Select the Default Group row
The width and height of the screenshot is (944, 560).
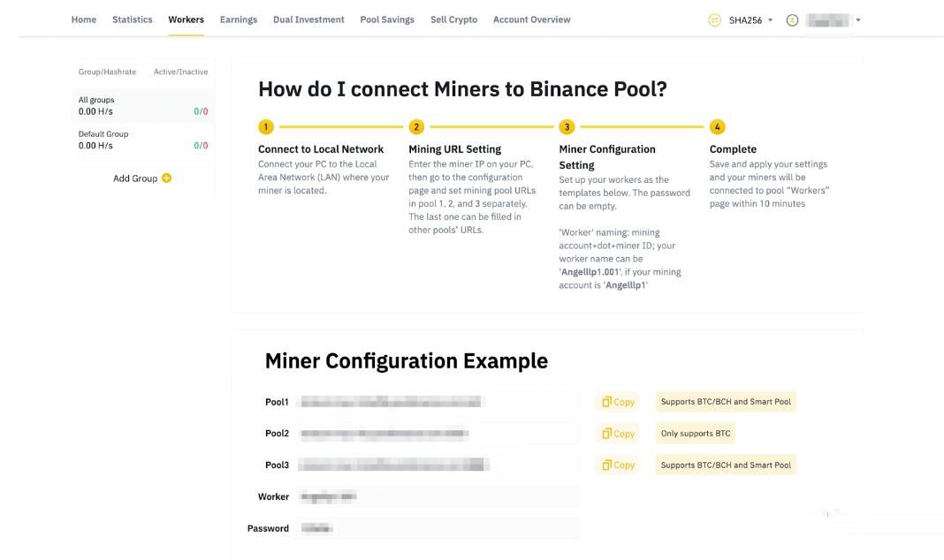(x=142, y=140)
